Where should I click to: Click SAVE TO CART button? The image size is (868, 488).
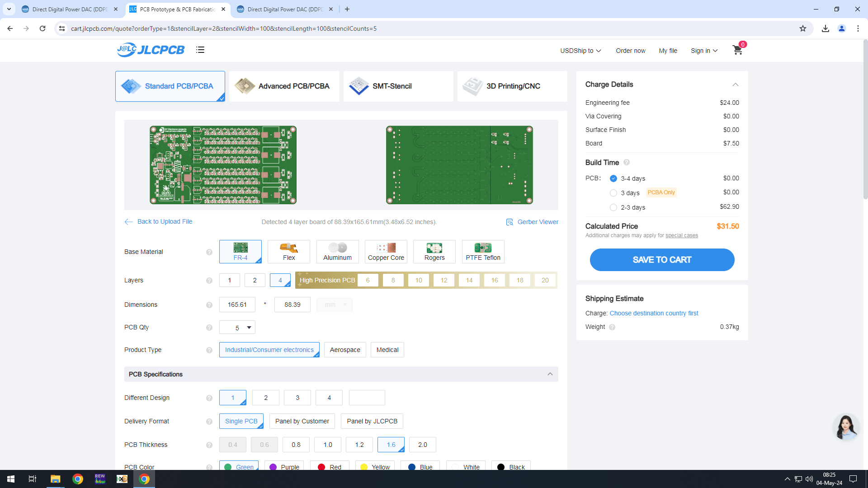(662, 260)
